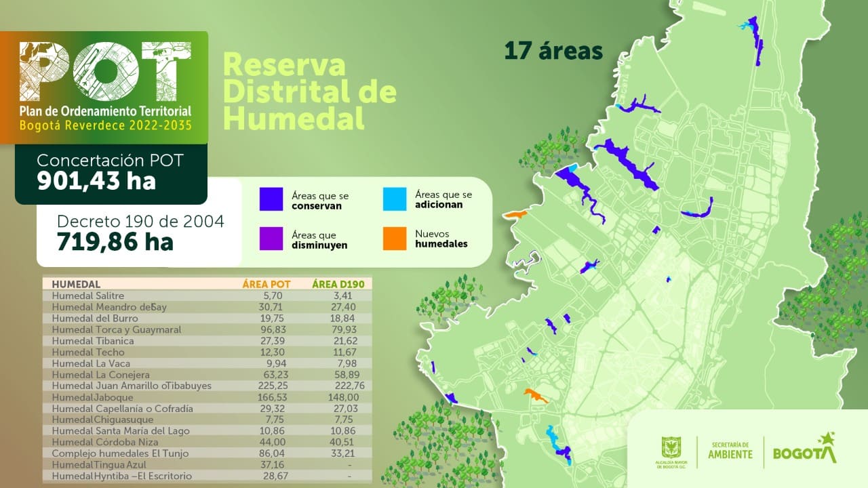Click the orange wetland shape in the southern map
This screenshot has width=868, height=488.
pos(535,395)
